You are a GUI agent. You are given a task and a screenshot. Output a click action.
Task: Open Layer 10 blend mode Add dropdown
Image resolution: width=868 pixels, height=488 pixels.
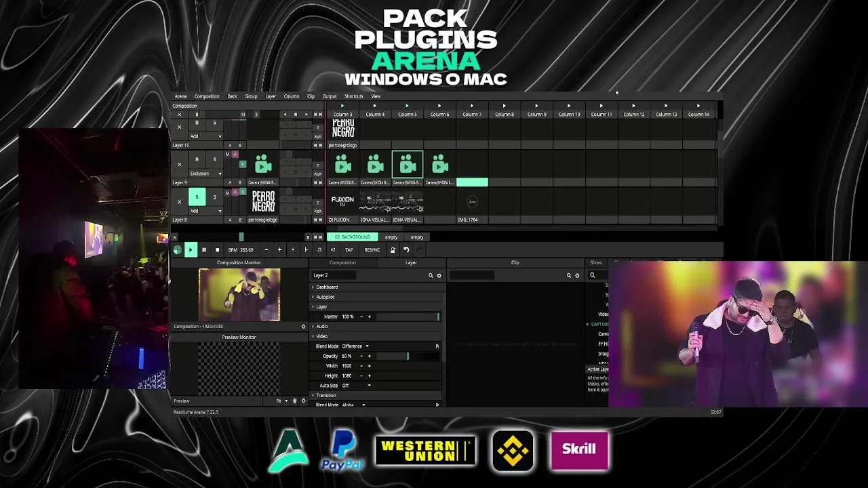click(205, 136)
